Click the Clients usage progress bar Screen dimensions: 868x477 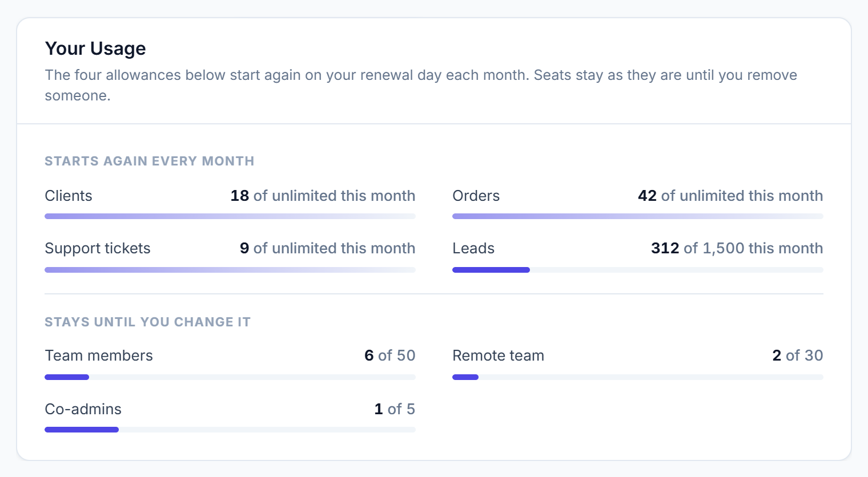[230, 216]
